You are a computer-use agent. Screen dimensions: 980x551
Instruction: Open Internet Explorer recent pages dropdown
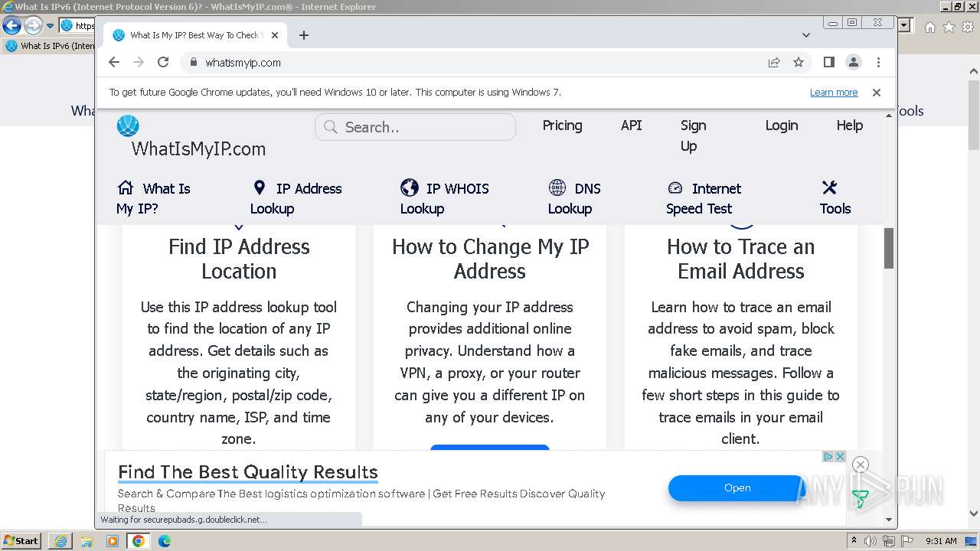[51, 26]
